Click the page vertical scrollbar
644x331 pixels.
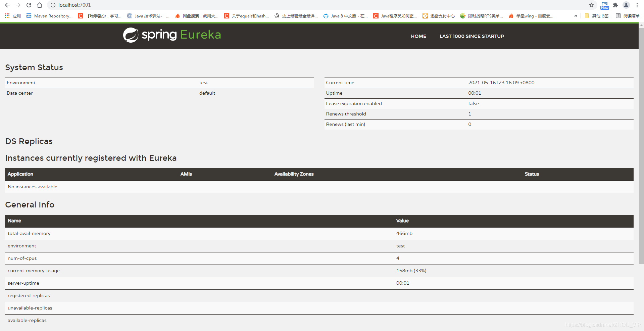point(641,146)
